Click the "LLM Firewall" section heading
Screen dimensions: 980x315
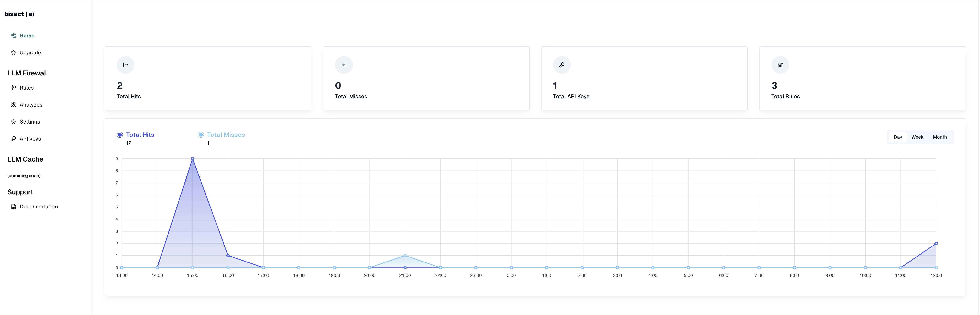click(28, 73)
